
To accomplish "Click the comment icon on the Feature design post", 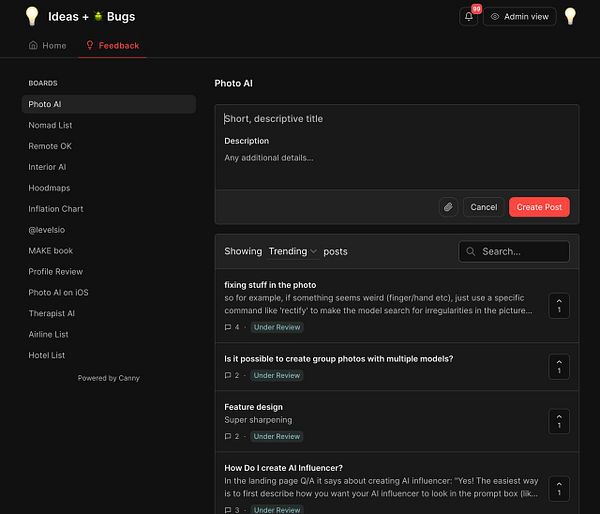I will [228, 436].
